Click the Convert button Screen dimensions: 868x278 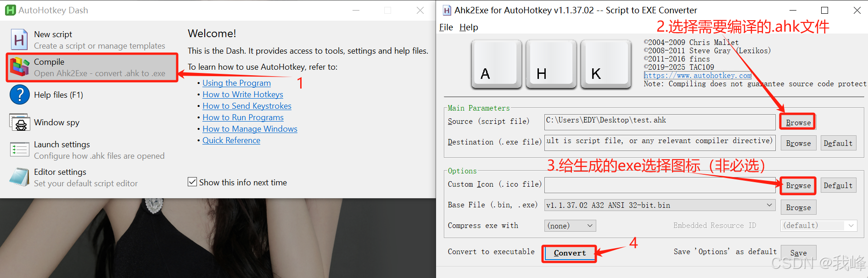click(x=570, y=253)
